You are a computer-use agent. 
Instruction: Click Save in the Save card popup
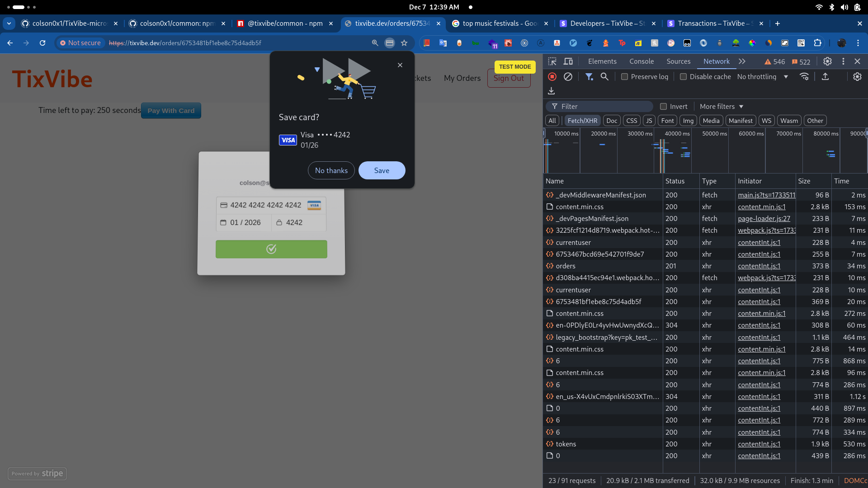point(382,170)
